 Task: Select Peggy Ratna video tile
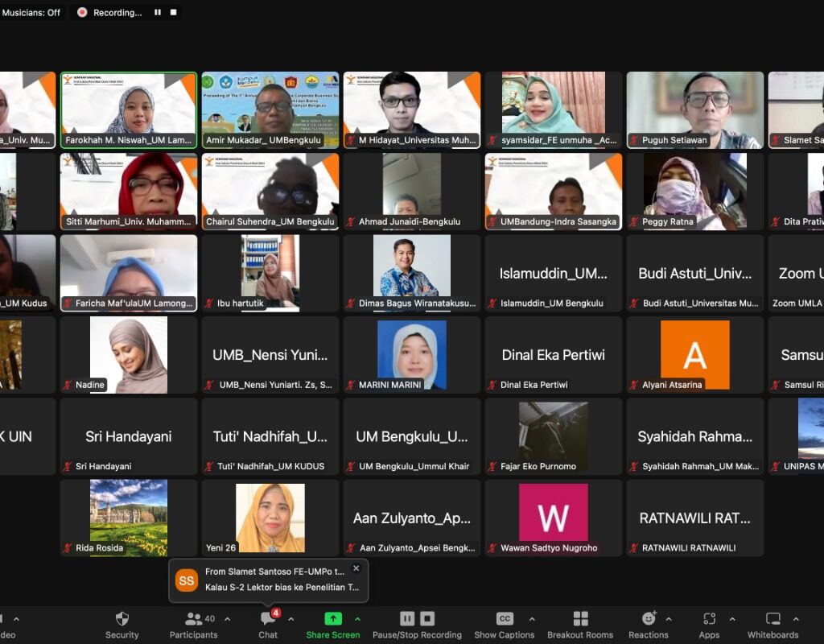(x=694, y=192)
